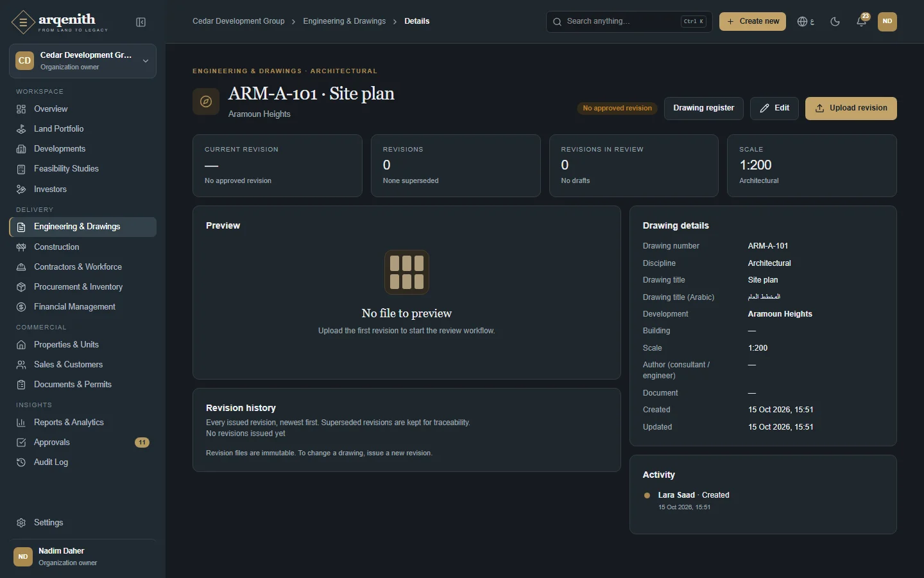
Task: Click the ARM-A-101 drawing number value
Action: [x=768, y=246]
